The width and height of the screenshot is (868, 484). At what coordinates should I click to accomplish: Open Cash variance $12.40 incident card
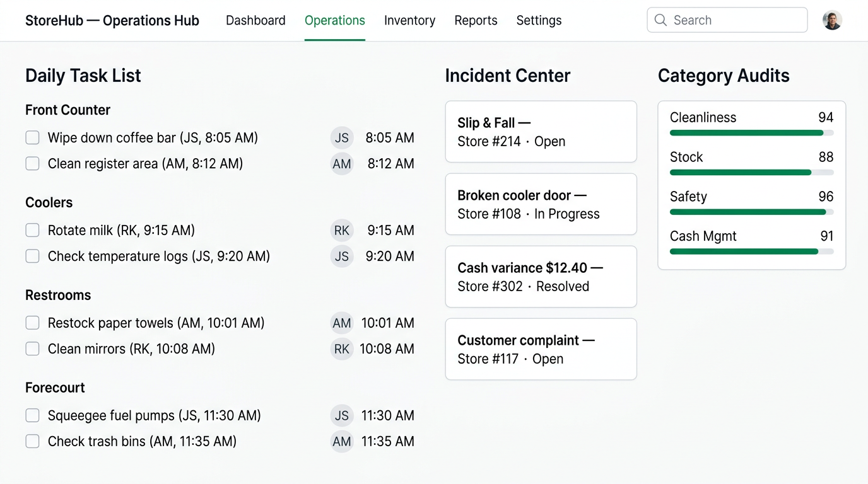click(x=541, y=277)
